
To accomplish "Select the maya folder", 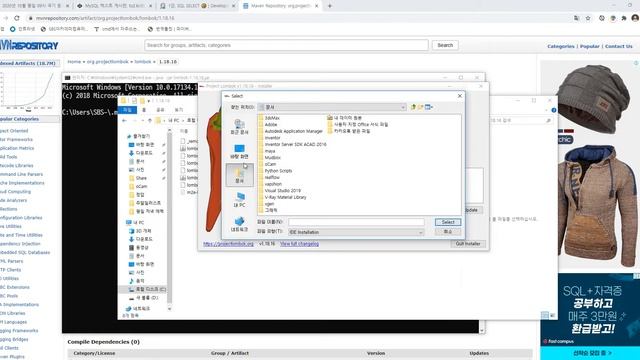I will (267, 151).
